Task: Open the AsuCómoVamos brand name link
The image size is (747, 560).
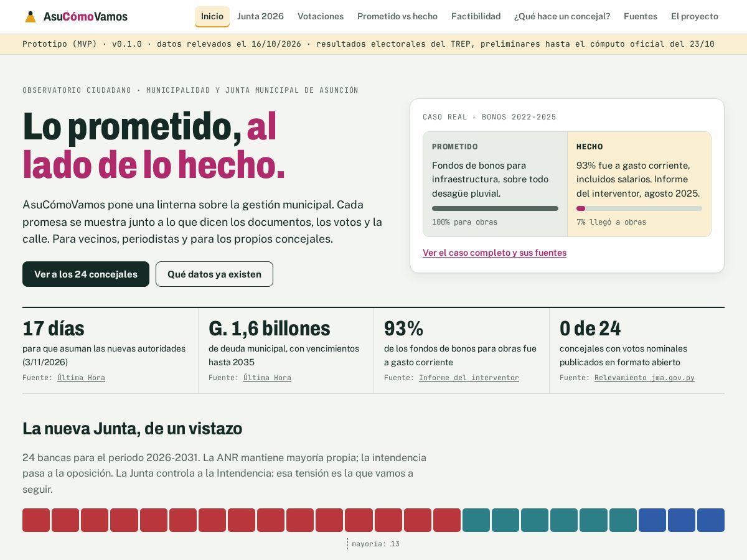Action: tap(85, 17)
